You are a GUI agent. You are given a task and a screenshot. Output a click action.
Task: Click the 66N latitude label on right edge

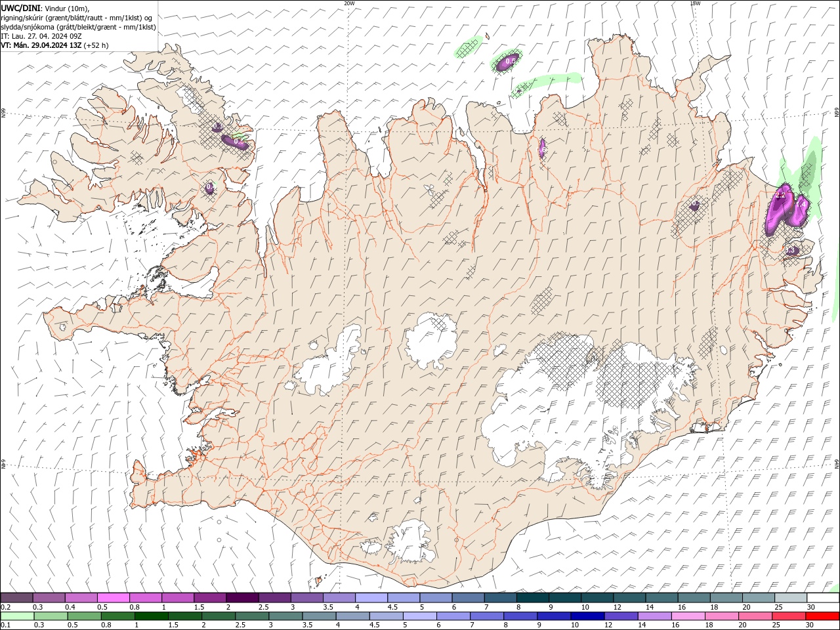(x=837, y=113)
